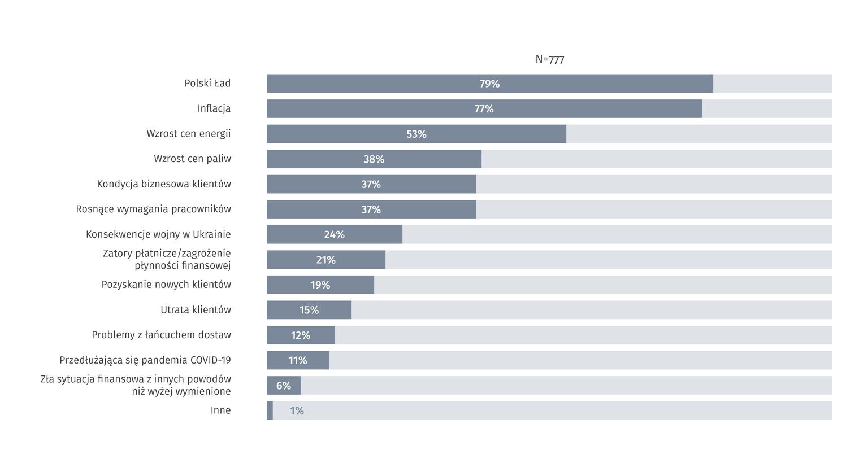The width and height of the screenshot is (868, 463).
Task: Select the 1% value beside Inne bar
Action: point(297,411)
